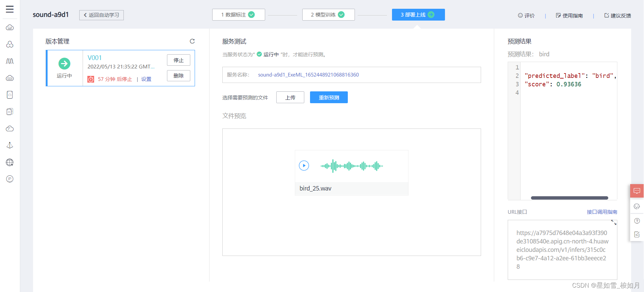
Task: Open the smiley feedback widget icon
Action: pyautogui.click(x=637, y=206)
